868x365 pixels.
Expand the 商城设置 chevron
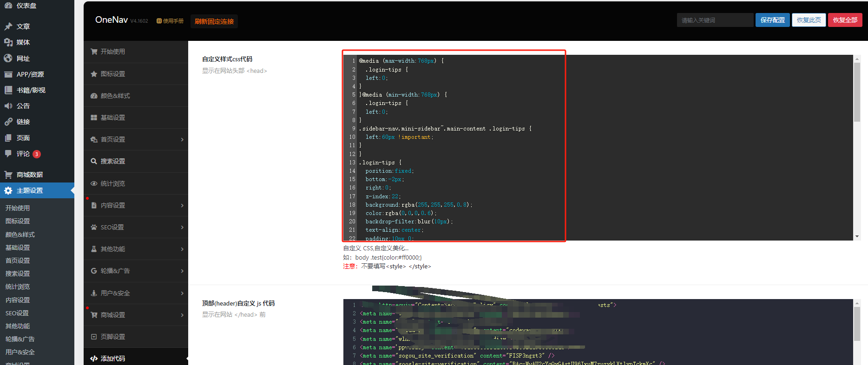[182, 315]
